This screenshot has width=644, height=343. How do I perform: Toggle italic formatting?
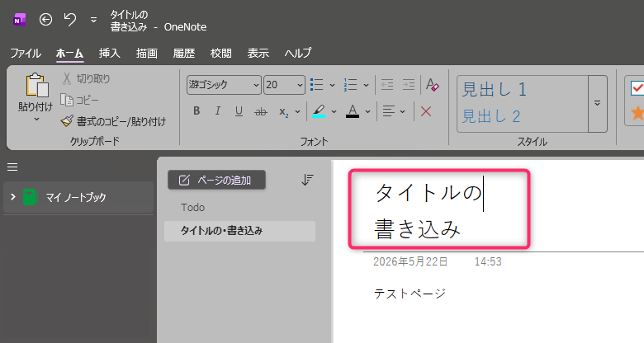click(218, 110)
